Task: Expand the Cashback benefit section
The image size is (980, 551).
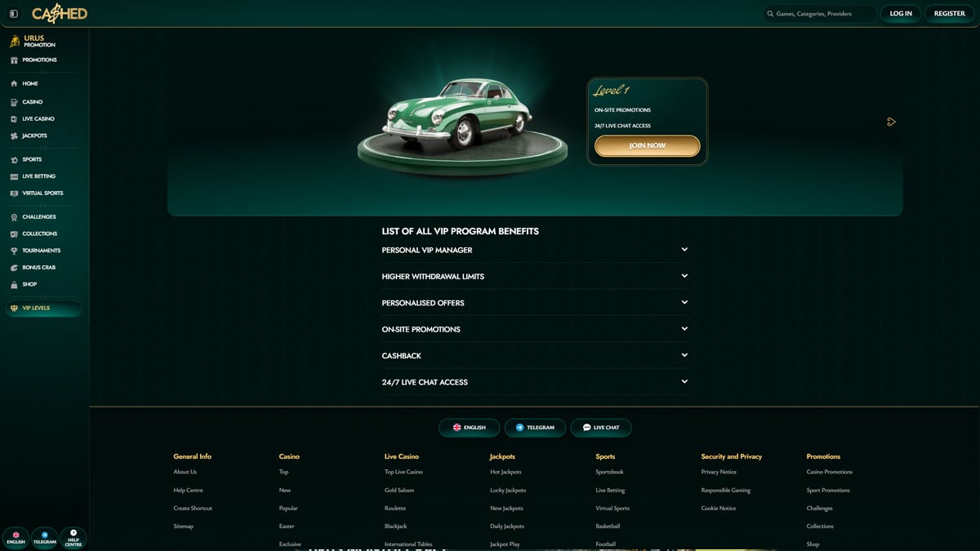Action: [684, 355]
